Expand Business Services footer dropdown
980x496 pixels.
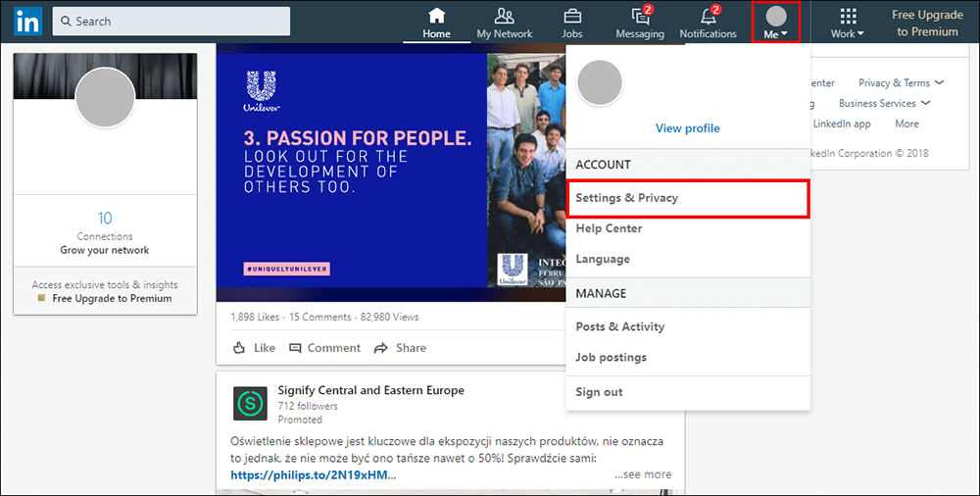[884, 103]
